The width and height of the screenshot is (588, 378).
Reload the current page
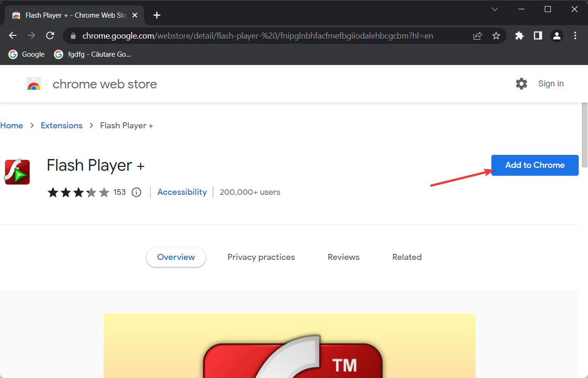tap(50, 36)
